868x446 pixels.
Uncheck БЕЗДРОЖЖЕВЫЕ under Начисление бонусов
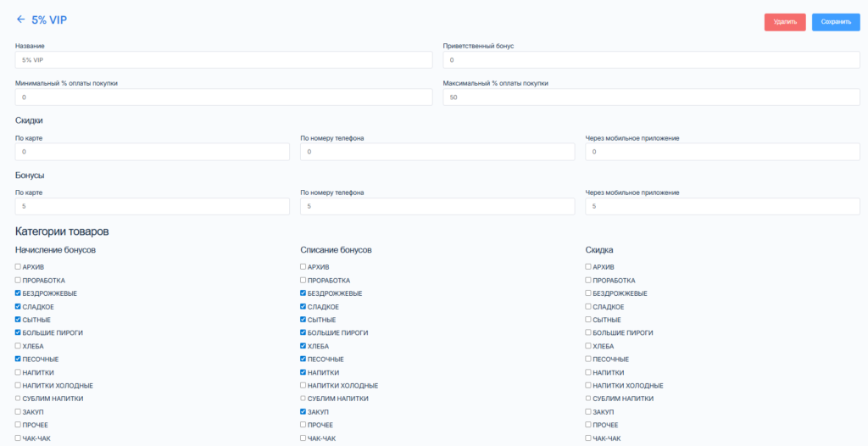18,293
